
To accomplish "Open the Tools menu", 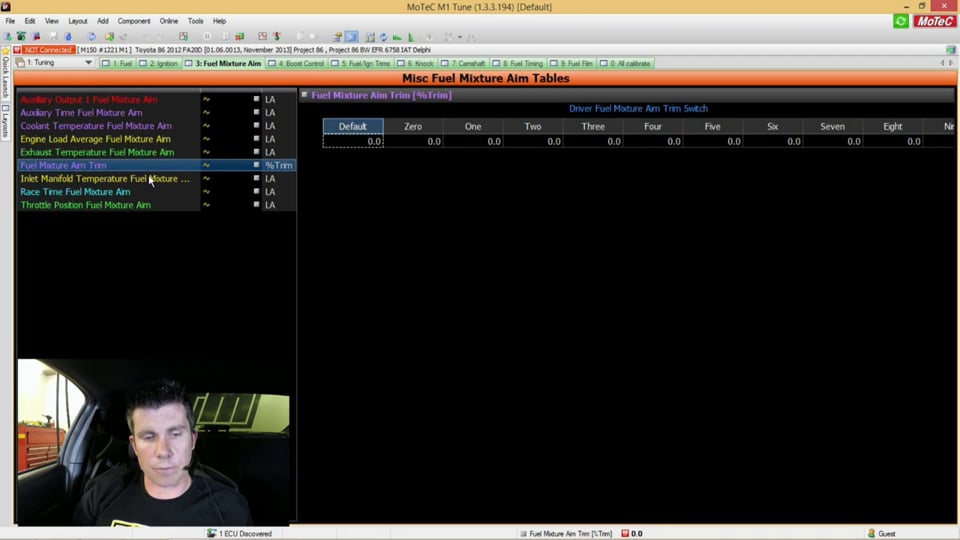I will tap(196, 21).
